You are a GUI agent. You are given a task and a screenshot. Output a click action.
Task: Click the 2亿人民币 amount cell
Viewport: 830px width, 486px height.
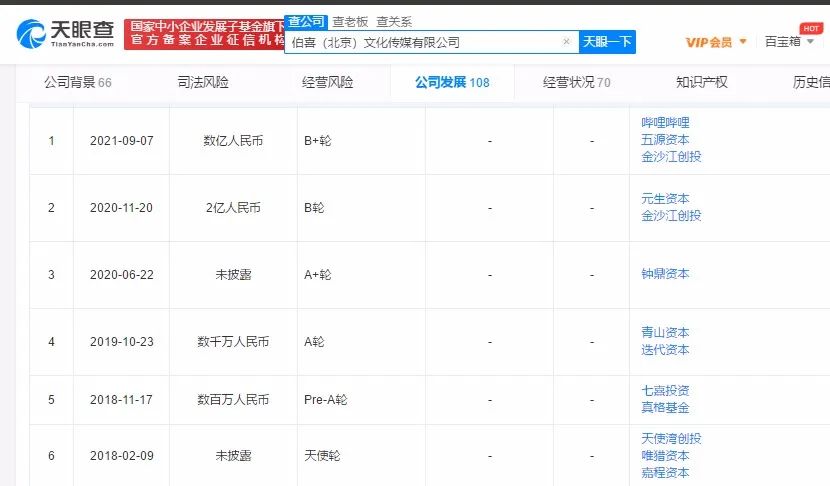(233, 208)
